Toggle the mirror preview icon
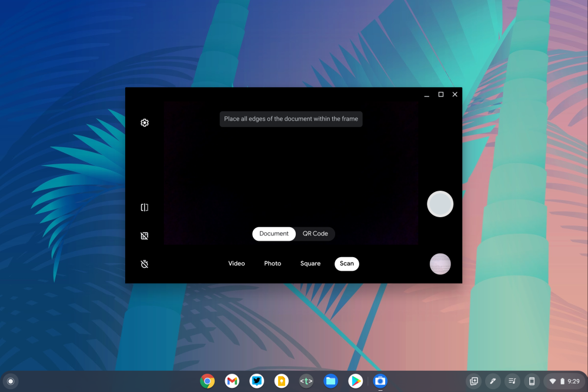Screen dimensions: 588x392 pyautogui.click(x=145, y=207)
